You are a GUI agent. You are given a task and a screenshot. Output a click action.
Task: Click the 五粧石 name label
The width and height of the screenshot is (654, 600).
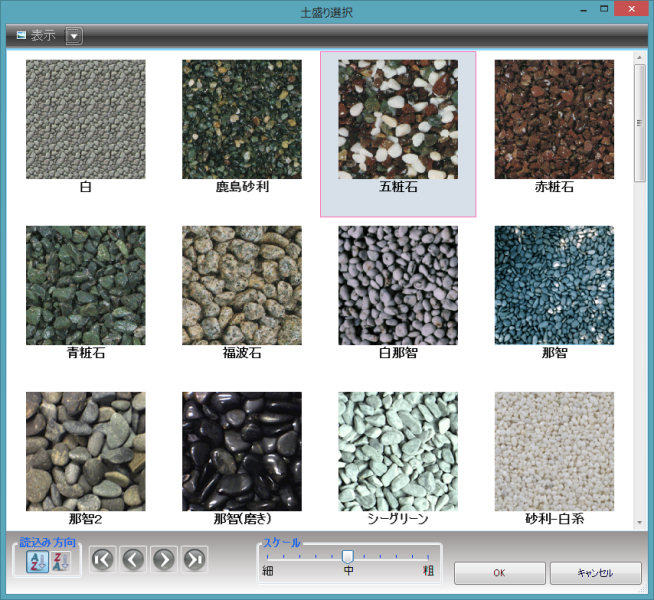pos(398,187)
